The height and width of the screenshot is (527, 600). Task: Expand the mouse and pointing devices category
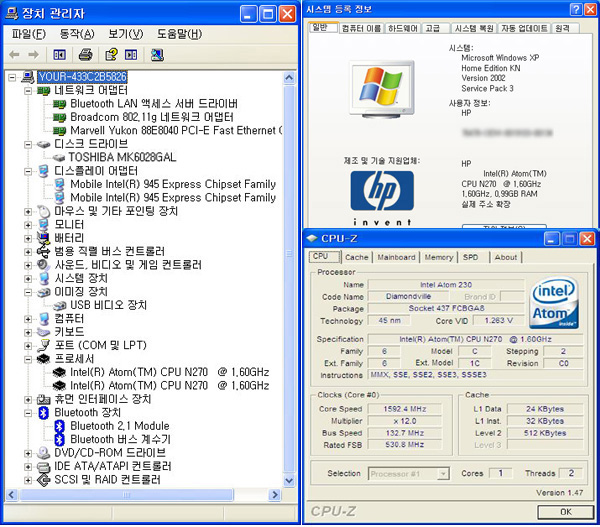tap(28, 211)
